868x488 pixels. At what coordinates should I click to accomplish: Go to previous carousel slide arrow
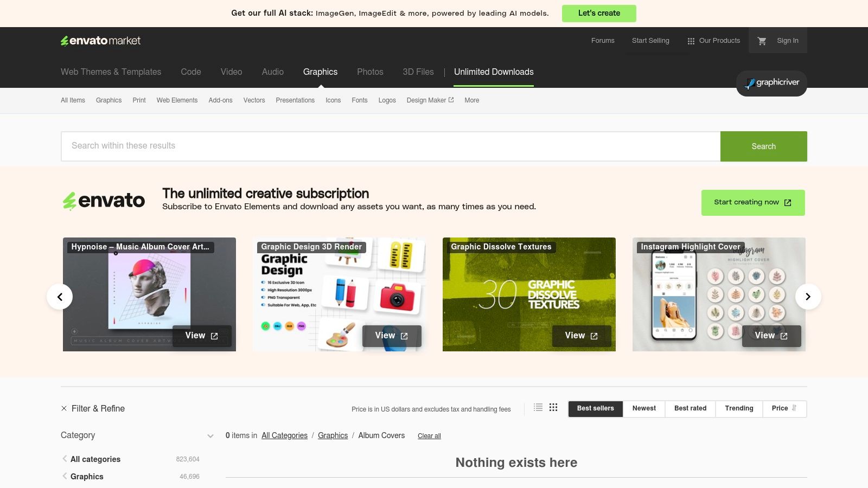coord(60,297)
